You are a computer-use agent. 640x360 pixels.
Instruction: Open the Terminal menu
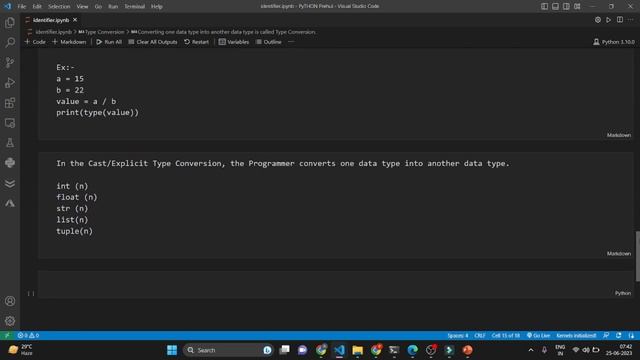coord(135,7)
